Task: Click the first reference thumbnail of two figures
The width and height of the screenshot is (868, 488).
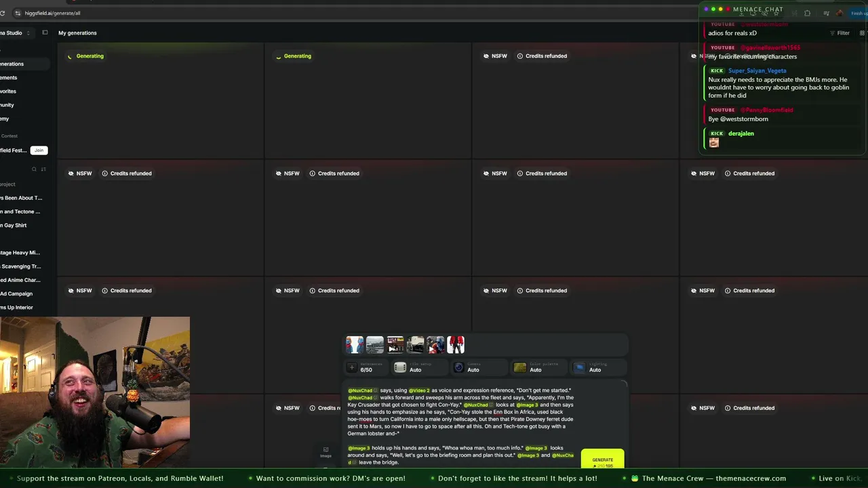Action: 355,345
